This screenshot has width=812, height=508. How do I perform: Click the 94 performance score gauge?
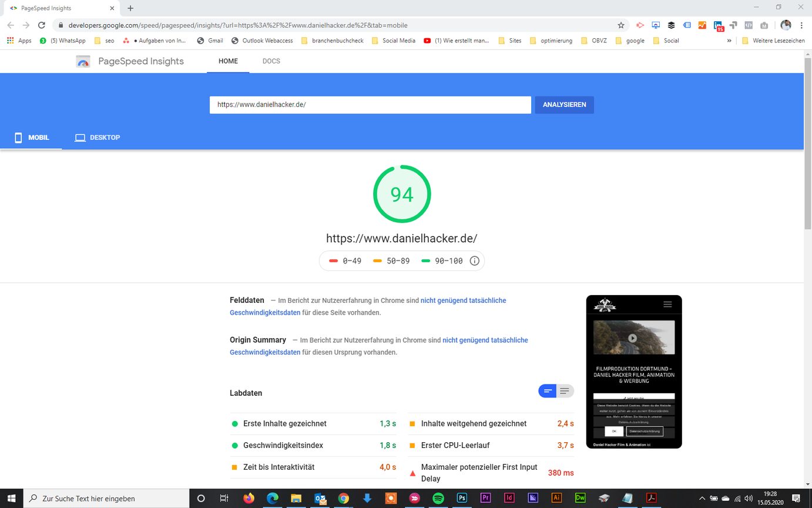point(402,194)
